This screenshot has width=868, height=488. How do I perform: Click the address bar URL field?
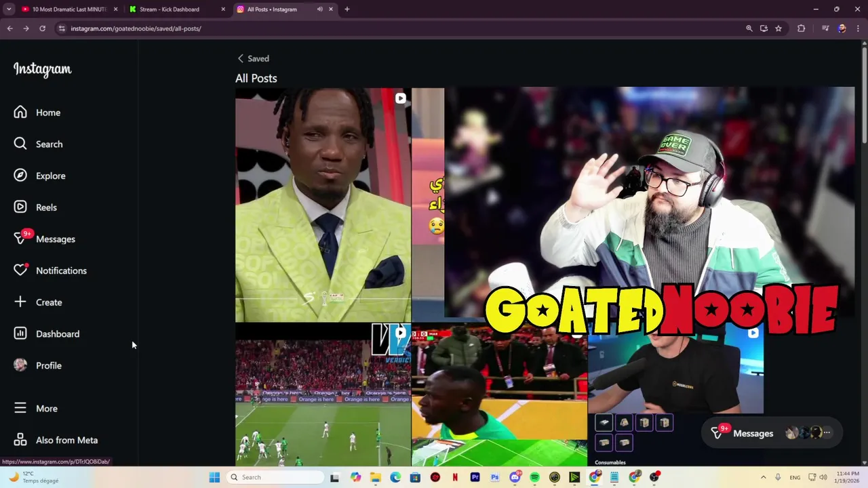[400, 28]
